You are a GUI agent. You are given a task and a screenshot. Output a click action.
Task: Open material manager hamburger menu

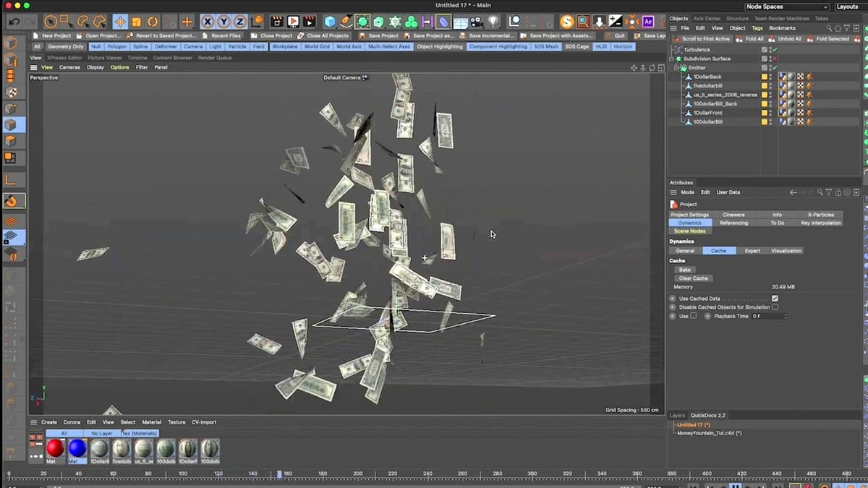(x=33, y=422)
